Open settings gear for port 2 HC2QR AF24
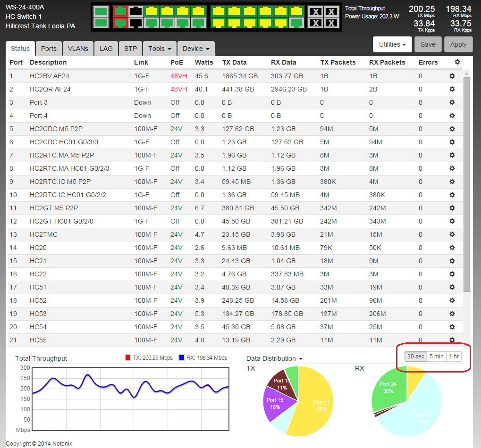The height and width of the screenshot is (448, 481). (x=452, y=89)
